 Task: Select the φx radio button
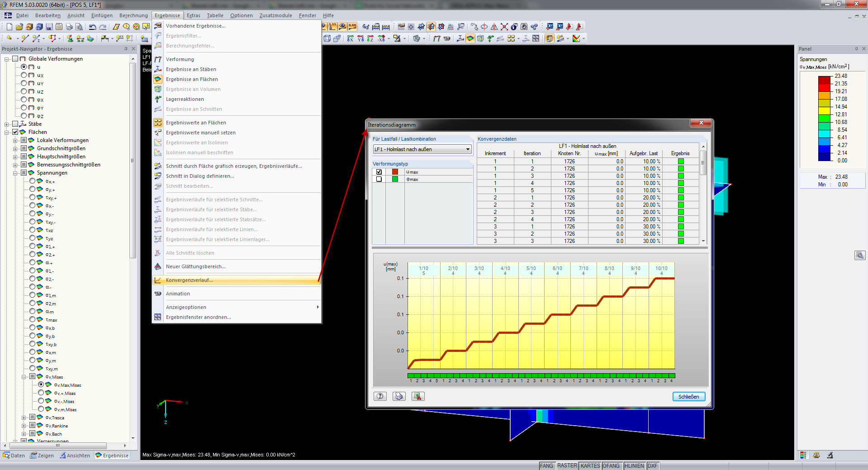tap(24, 100)
